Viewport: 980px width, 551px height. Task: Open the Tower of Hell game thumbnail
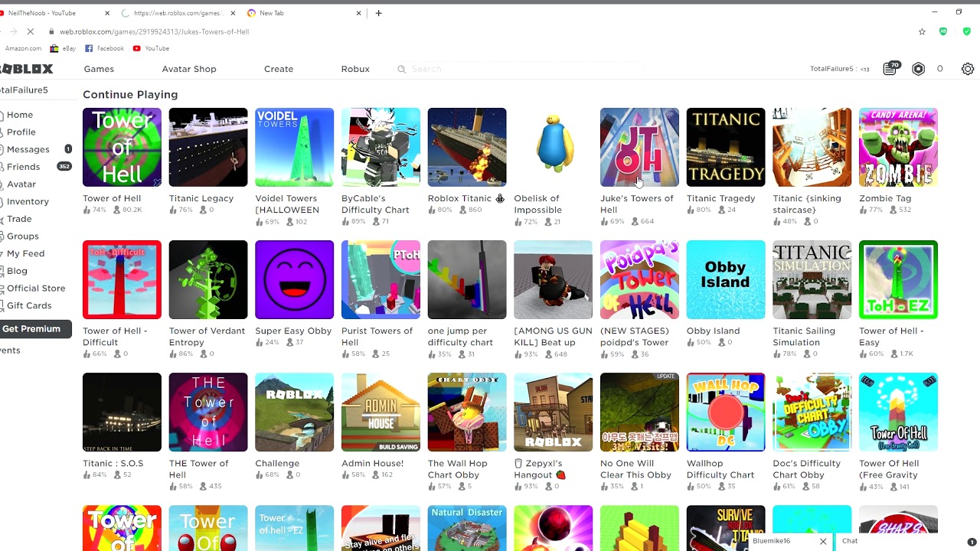(x=122, y=147)
